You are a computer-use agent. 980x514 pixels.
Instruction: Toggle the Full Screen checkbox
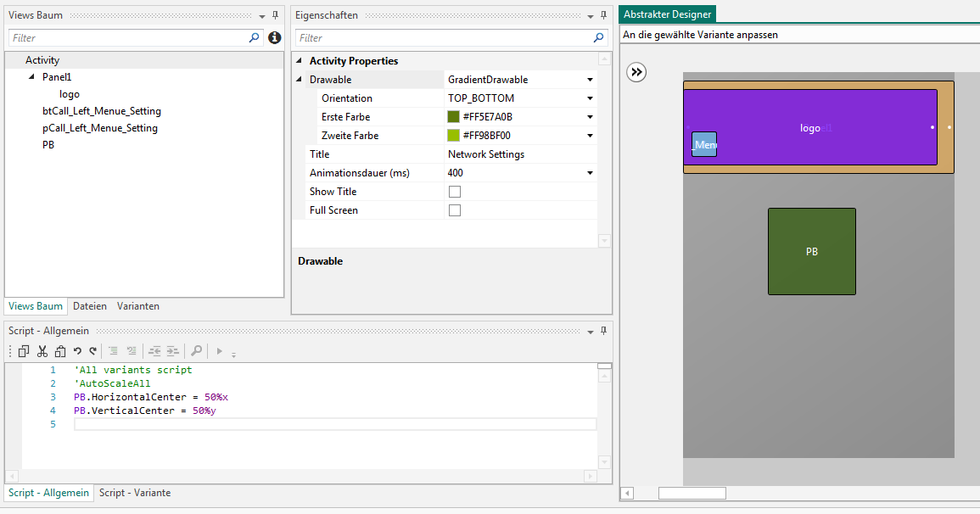tap(455, 210)
